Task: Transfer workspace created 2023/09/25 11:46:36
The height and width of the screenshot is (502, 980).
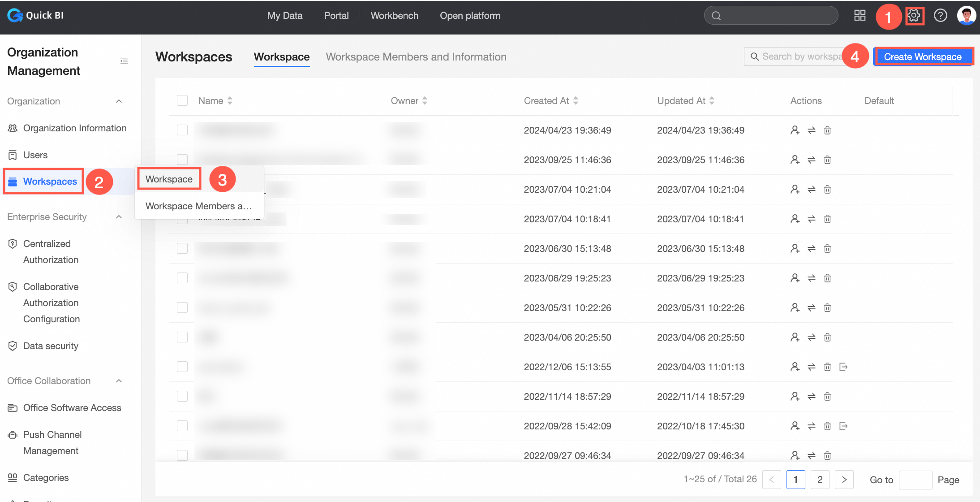Action: click(x=811, y=160)
